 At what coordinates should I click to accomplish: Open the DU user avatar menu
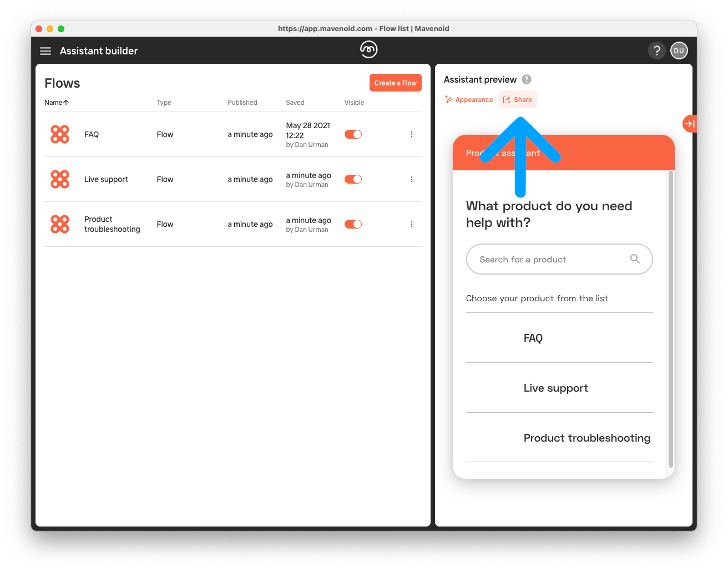click(679, 50)
